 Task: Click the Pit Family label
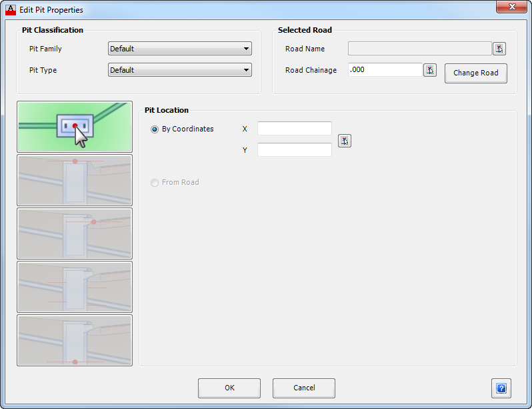[x=45, y=49]
